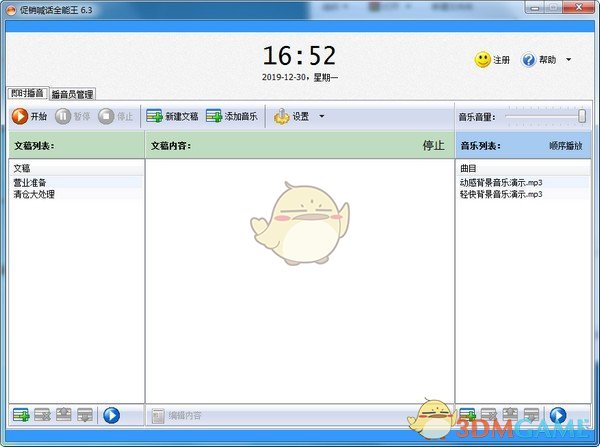Screen dimensions: 600x447
Task: Click inside the 文稿内容 text area
Action: tap(300, 281)
